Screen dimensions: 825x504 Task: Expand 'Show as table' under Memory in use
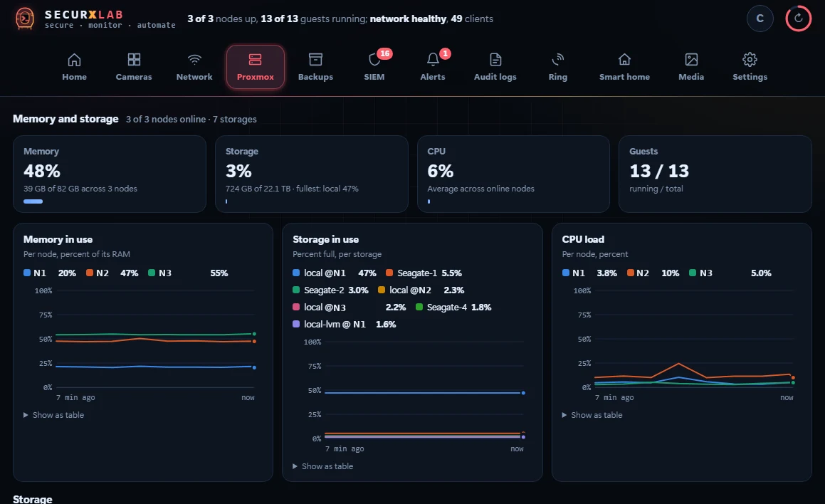(x=53, y=415)
